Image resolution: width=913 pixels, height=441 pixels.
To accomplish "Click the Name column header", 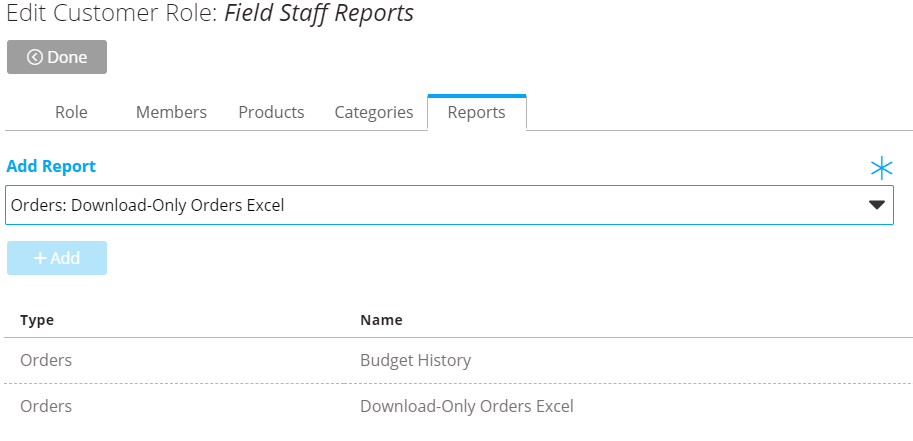I will 381,320.
